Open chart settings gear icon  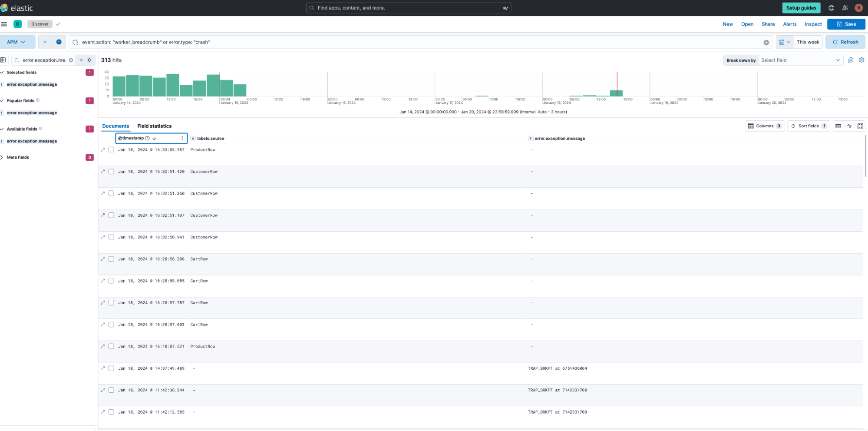tap(861, 60)
